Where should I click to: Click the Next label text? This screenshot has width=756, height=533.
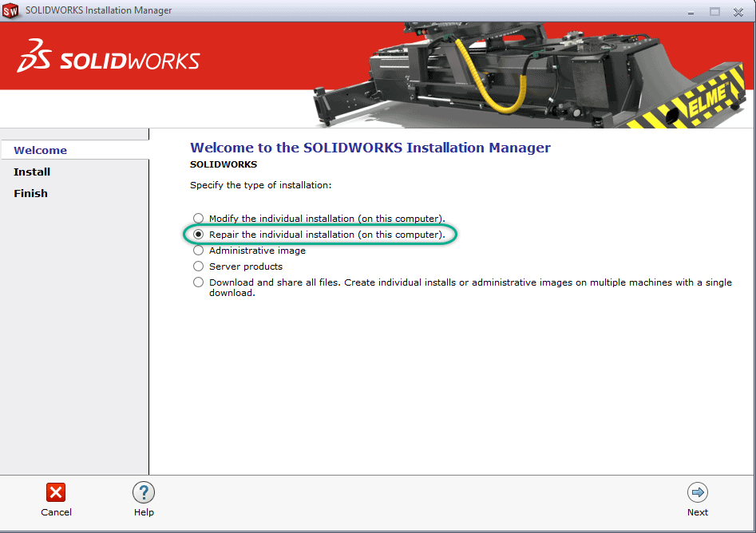698,512
